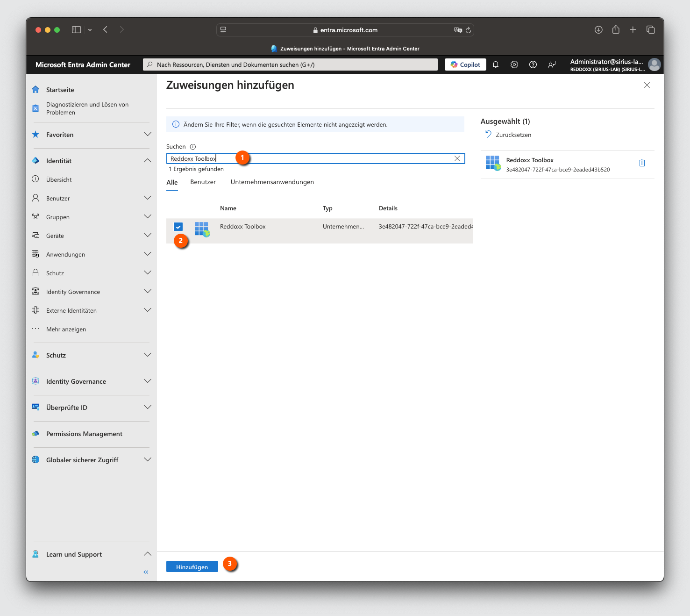The image size is (690, 616).
Task: Click the Name column header
Action: point(228,208)
